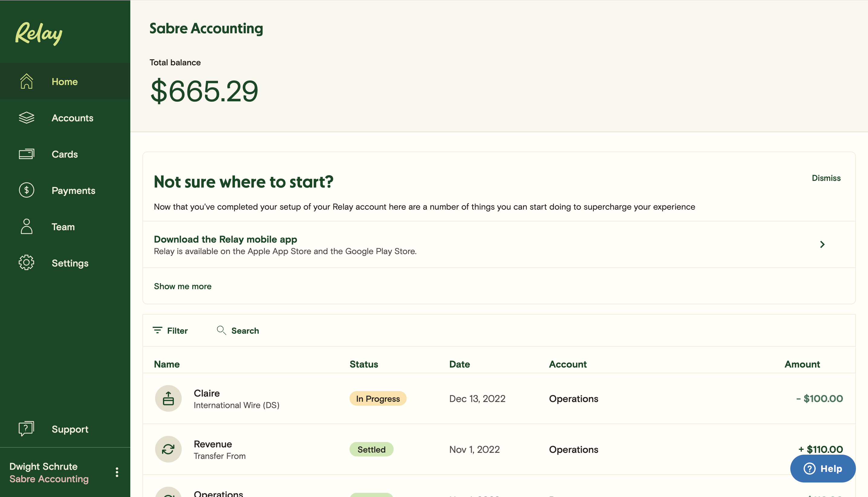
Task: Click the Accounts layers icon
Action: click(x=26, y=118)
